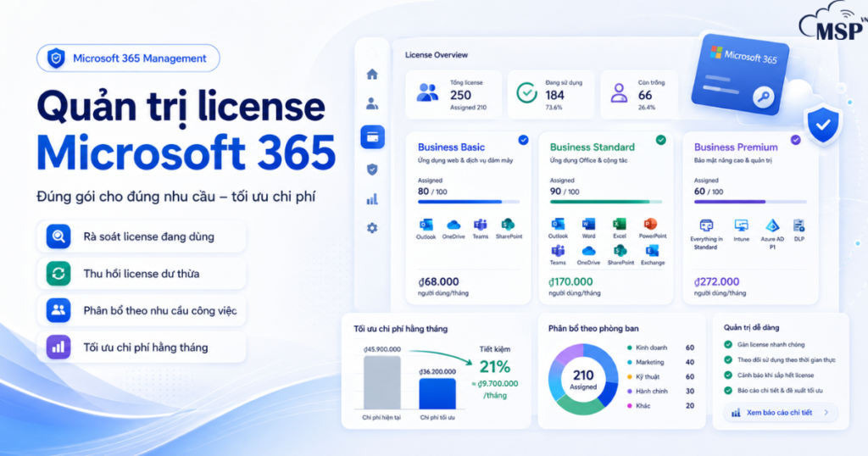Click the Hành chính legend entry
The height and width of the screenshot is (456, 868).
[660, 391]
